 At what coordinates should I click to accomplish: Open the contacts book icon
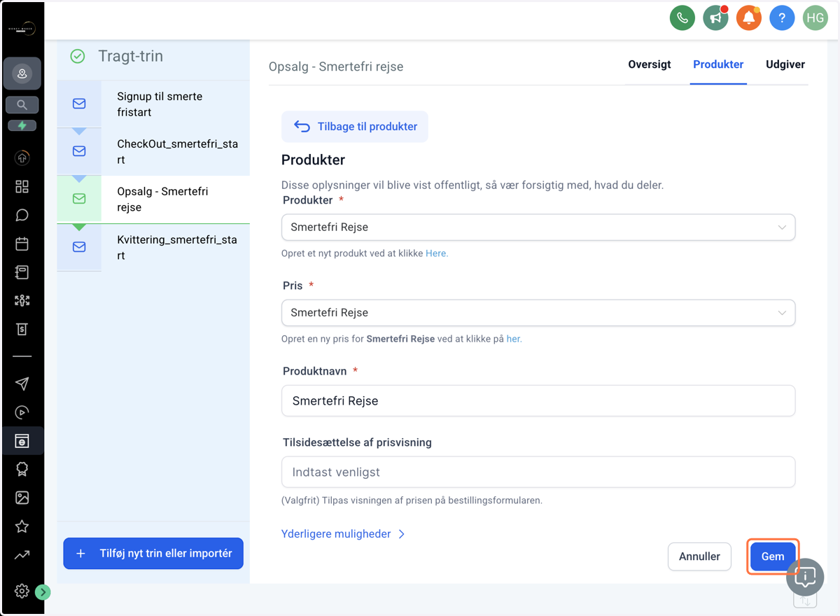point(22,272)
